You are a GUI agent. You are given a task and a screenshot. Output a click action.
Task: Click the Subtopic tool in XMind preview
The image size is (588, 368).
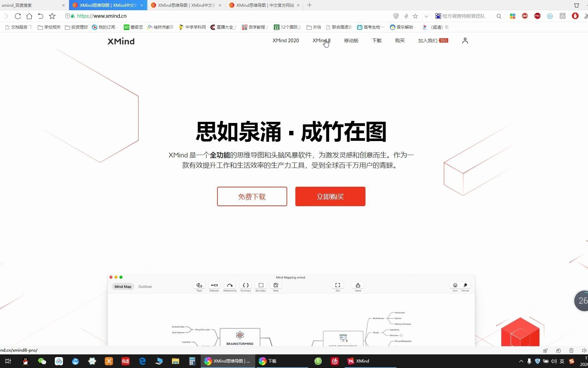tap(214, 287)
